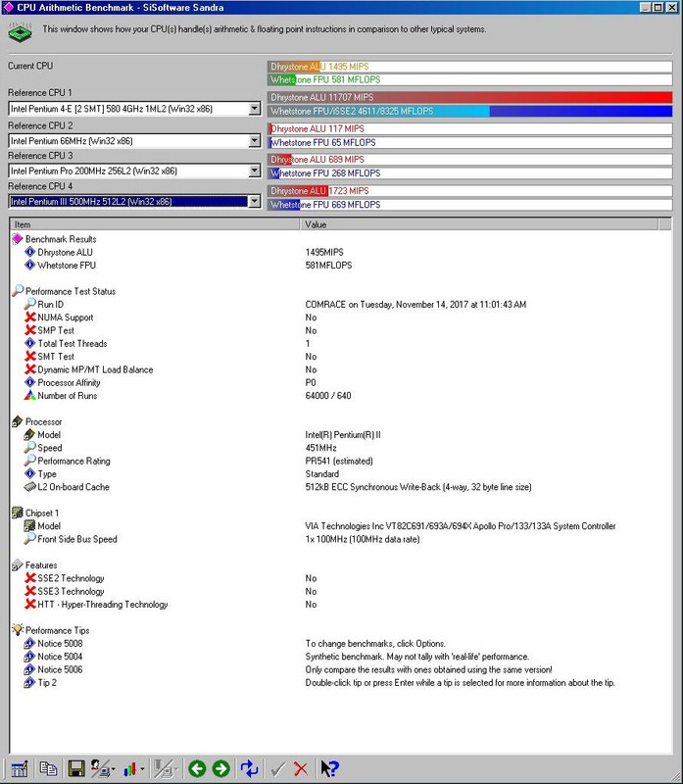Image resolution: width=683 pixels, height=784 pixels.
Task: Click the 64000 / 640 runs value
Action: tap(328, 396)
